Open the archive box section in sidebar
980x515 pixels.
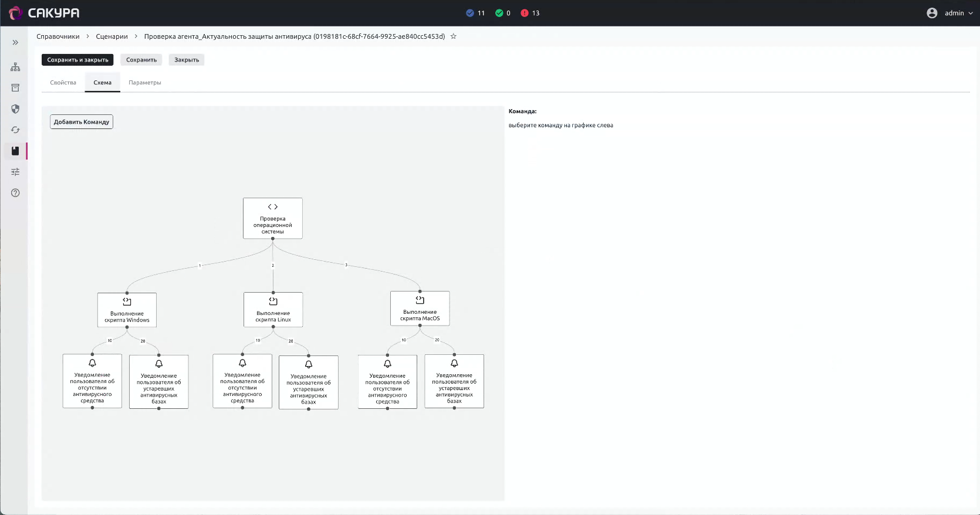point(15,88)
